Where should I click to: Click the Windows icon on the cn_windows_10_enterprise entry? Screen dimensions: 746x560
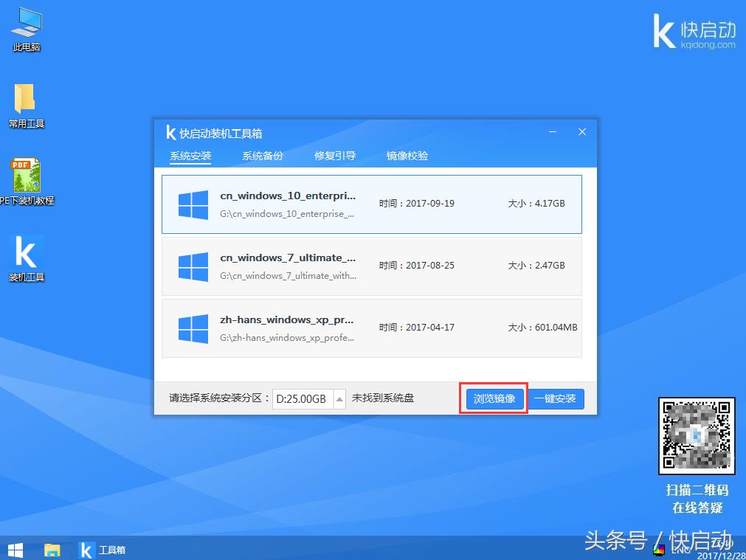[192, 205]
